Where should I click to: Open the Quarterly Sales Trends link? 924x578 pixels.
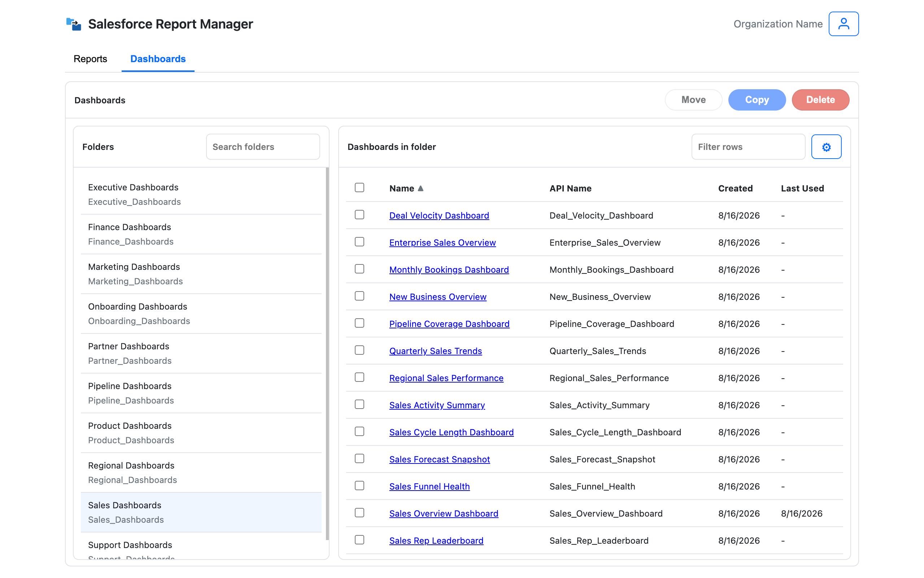click(436, 351)
